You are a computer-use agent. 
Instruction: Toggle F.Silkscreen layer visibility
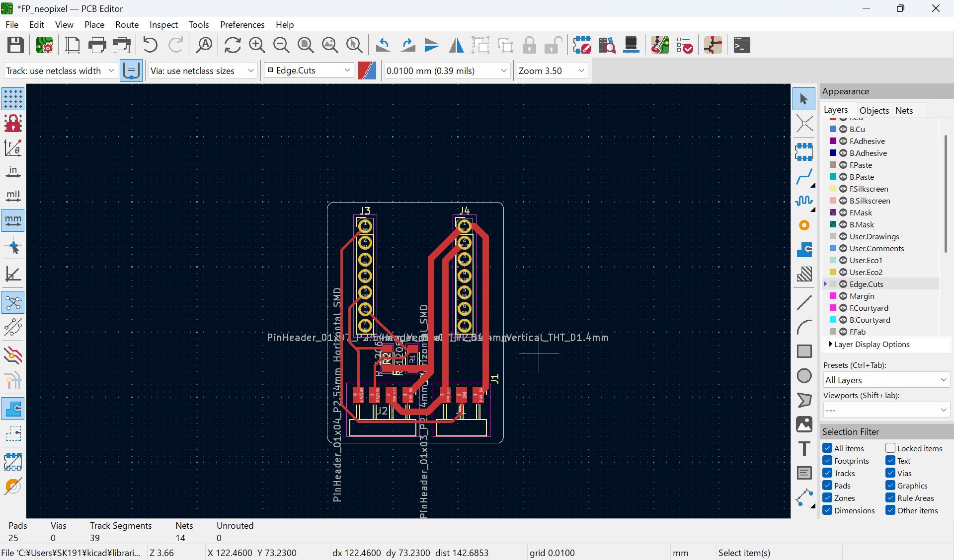point(843,189)
